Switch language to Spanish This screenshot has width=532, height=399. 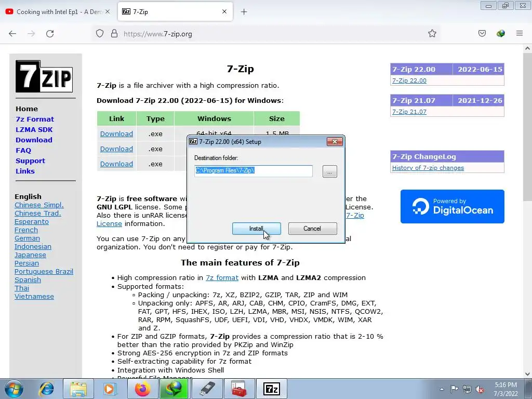pos(28,280)
